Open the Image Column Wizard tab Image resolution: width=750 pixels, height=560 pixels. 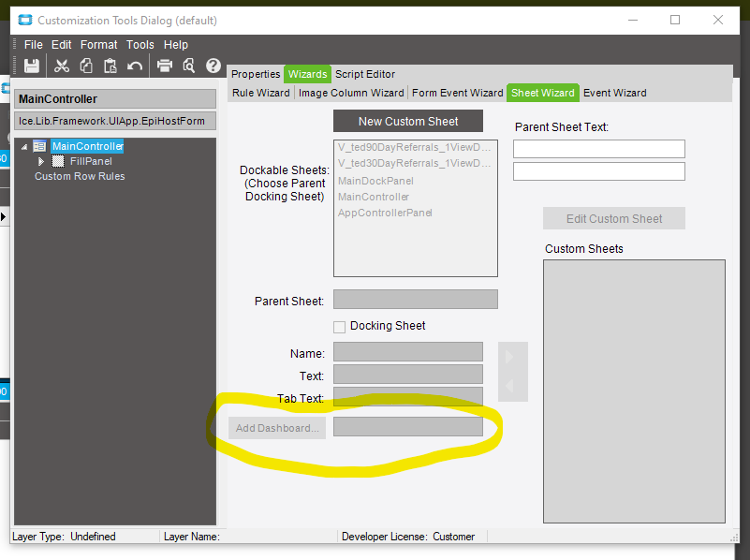351,93
